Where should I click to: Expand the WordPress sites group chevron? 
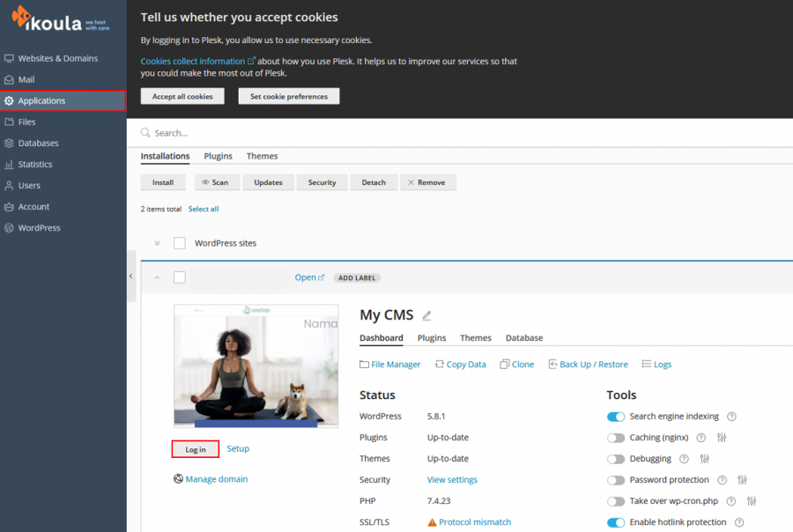(157, 243)
